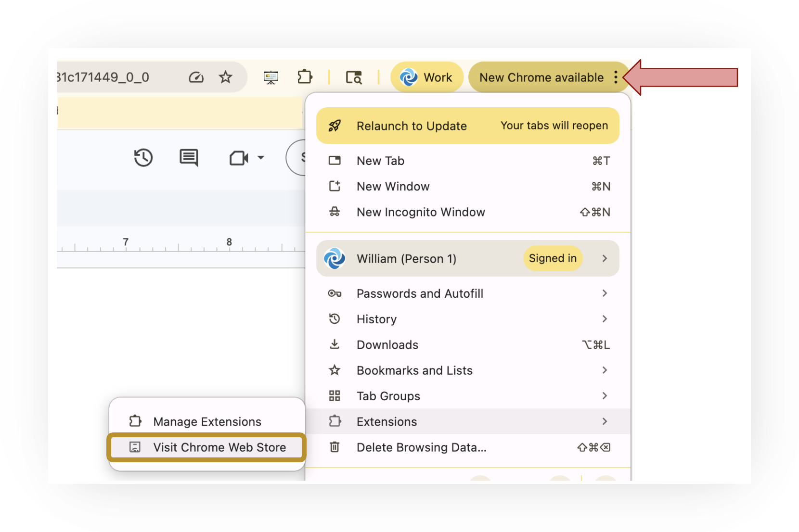
Task: Expand the Passwords and Autofill chevron
Action: (605, 293)
